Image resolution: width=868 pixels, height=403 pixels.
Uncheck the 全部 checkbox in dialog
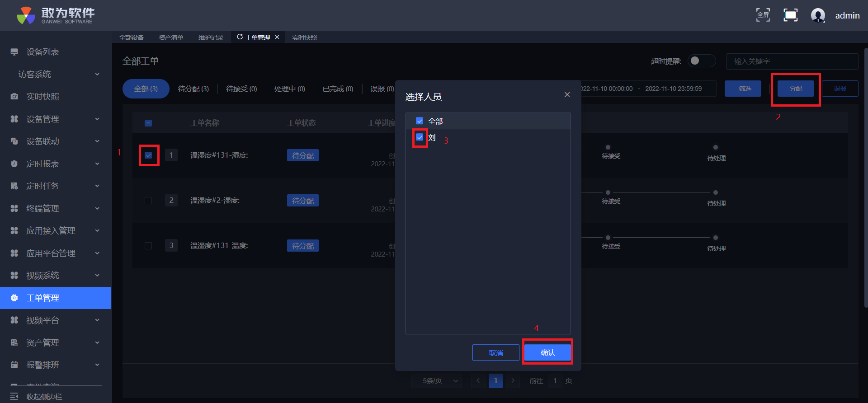coord(420,121)
